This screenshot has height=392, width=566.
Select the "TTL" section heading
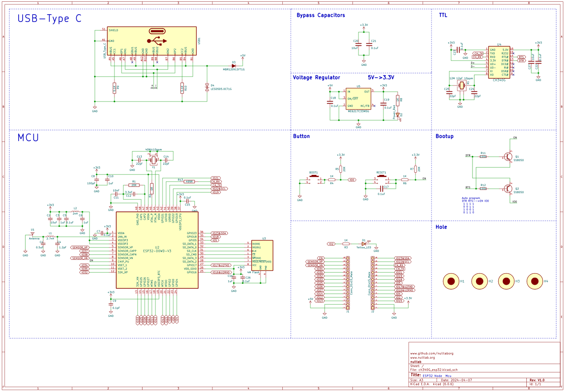(x=443, y=15)
